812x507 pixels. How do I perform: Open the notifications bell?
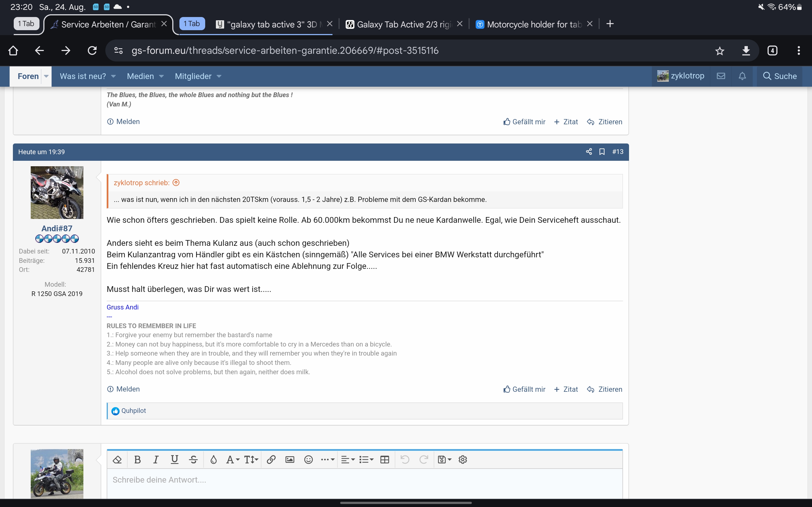pyautogui.click(x=742, y=76)
